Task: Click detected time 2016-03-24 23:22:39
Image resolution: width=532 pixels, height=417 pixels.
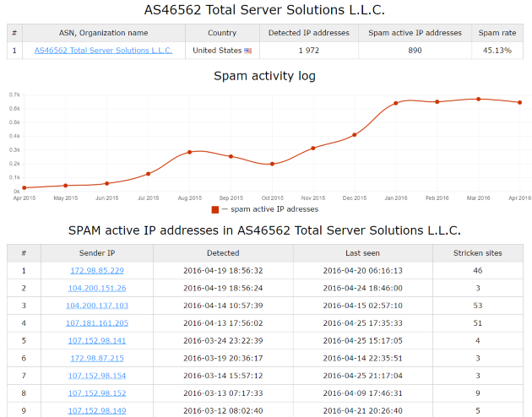Action: coord(223,341)
